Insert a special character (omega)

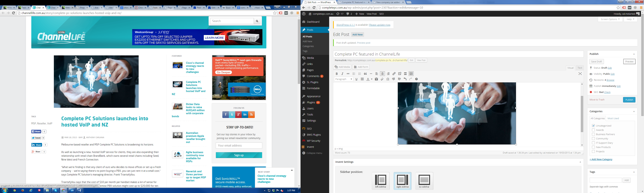[388, 79]
